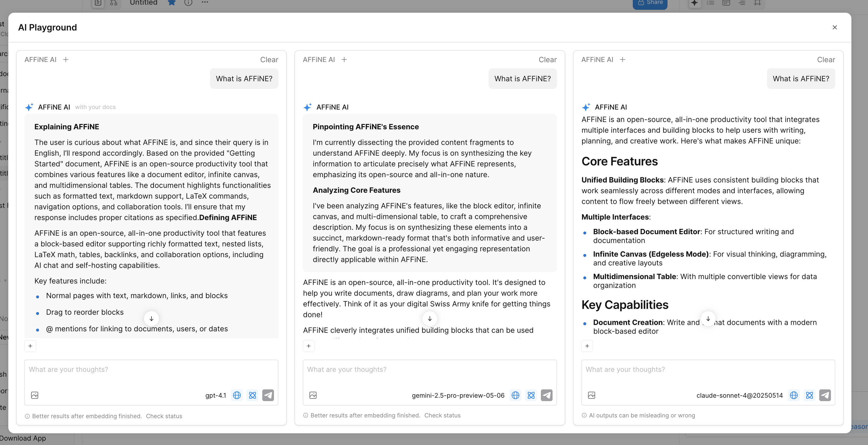The image size is (868, 445).
Task: Toggle web search in the claude-sonnet panel
Action: pos(794,395)
